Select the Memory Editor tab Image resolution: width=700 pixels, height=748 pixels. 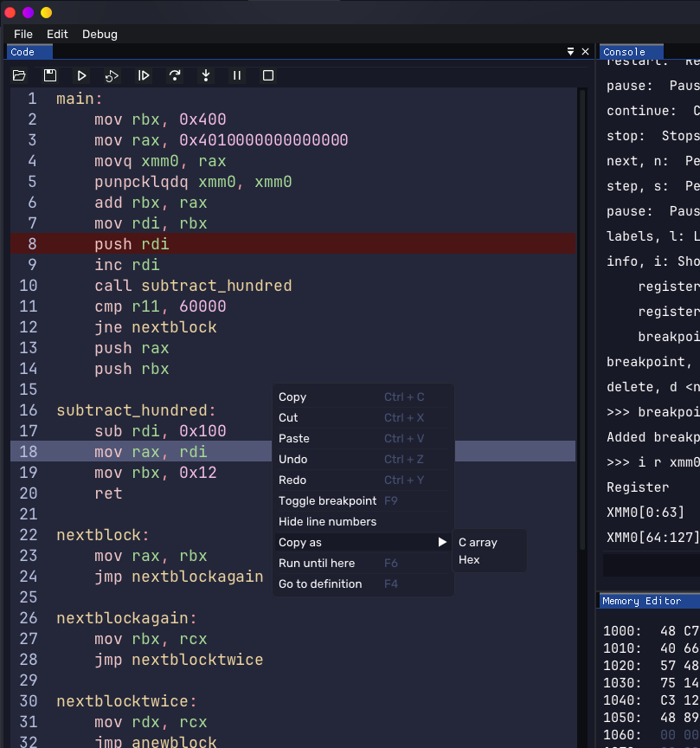point(649,601)
